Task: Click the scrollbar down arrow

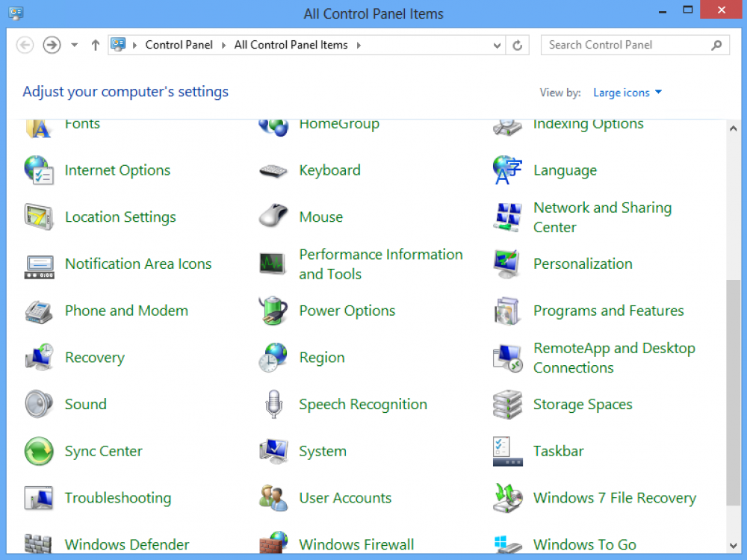Action: 734,546
